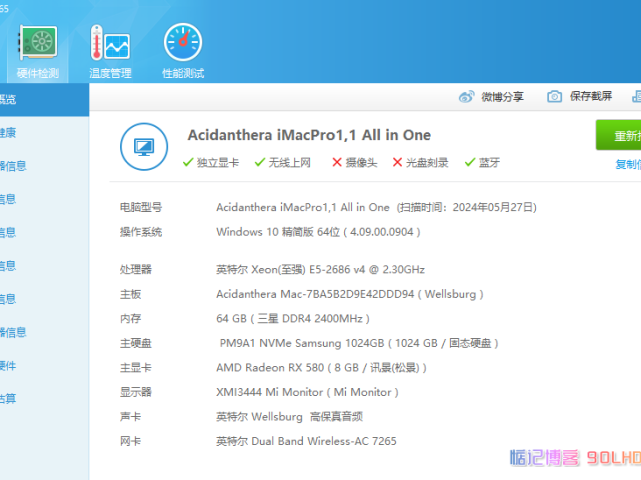Click the 微博分享 share label
641x480 pixels.
point(502,97)
